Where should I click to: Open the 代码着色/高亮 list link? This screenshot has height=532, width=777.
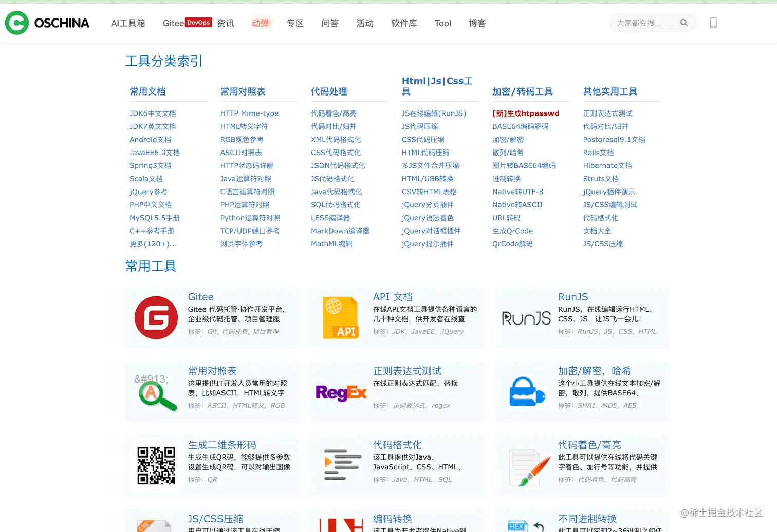point(334,113)
